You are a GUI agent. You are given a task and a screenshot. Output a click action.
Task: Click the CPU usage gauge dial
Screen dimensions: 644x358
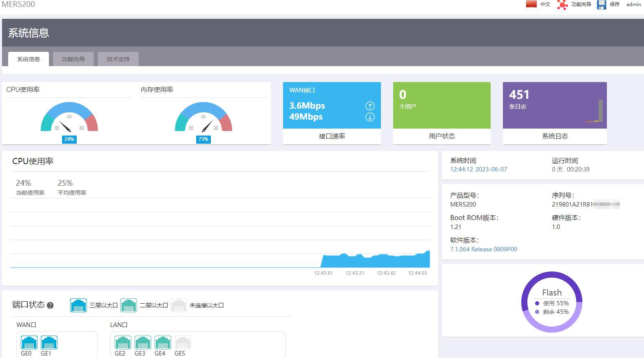click(x=69, y=117)
